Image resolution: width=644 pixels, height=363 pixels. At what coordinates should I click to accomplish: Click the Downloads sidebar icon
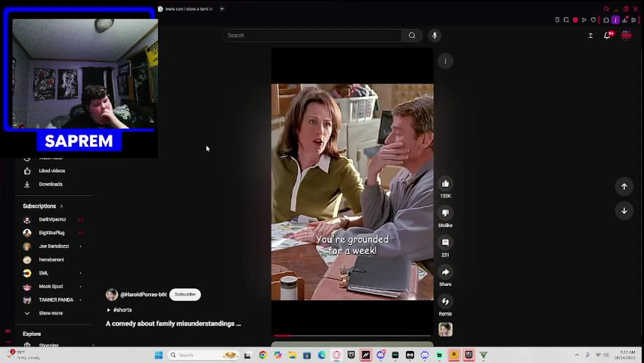click(x=27, y=185)
